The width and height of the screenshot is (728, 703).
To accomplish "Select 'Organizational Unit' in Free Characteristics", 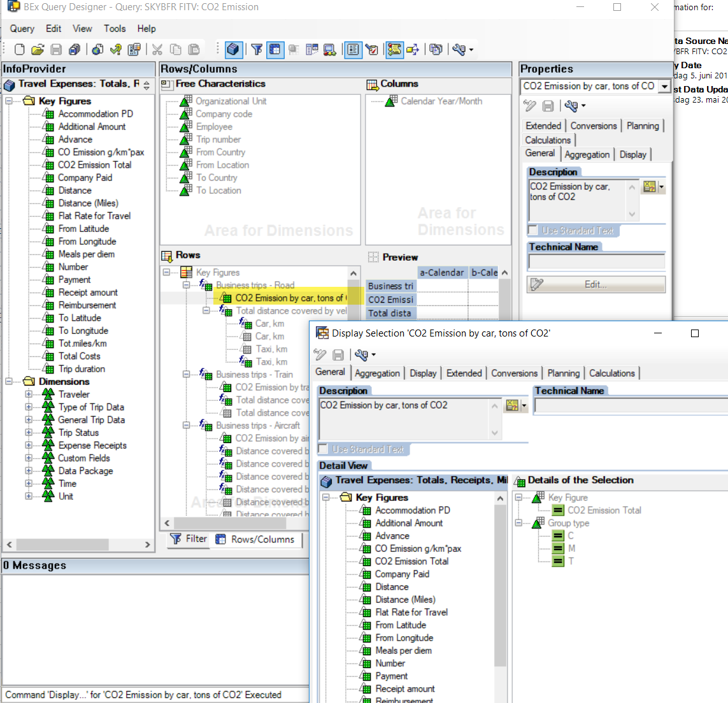I will click(x=231, y=101).
